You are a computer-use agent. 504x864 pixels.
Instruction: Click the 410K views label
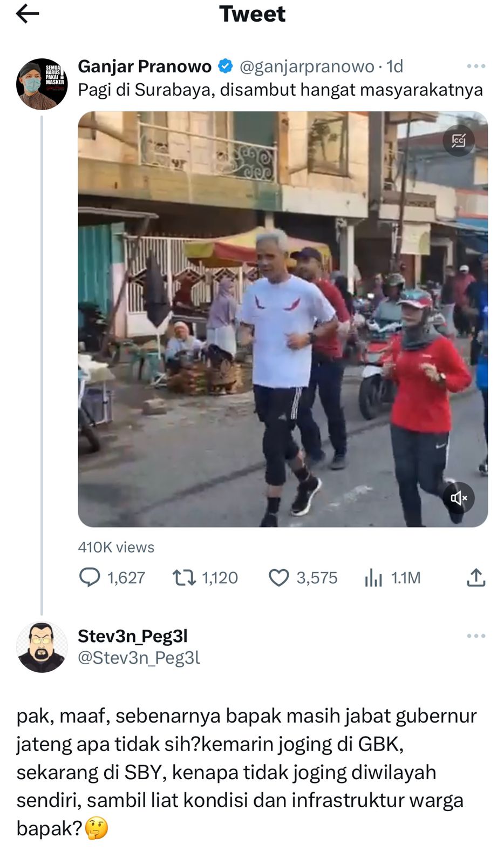[116, 547]
